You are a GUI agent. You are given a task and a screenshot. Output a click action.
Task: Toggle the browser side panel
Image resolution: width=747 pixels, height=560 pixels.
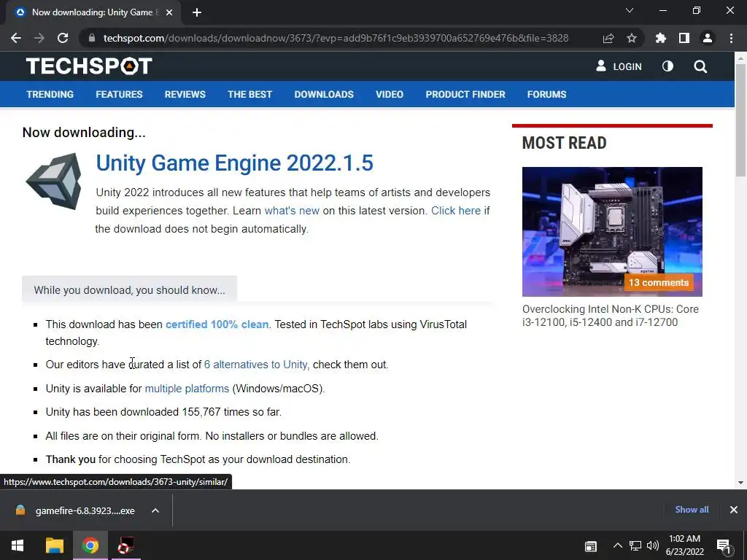[x=684, y=38]
